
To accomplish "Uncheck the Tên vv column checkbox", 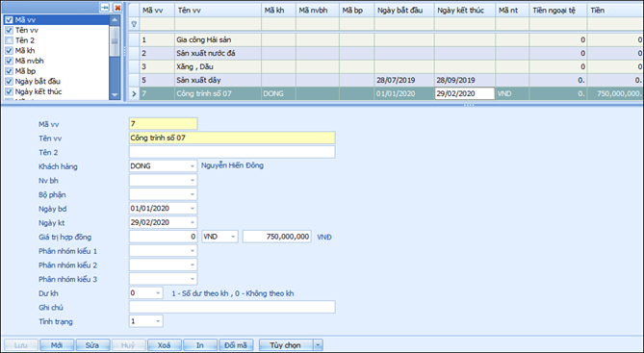I will pos(9,30).
